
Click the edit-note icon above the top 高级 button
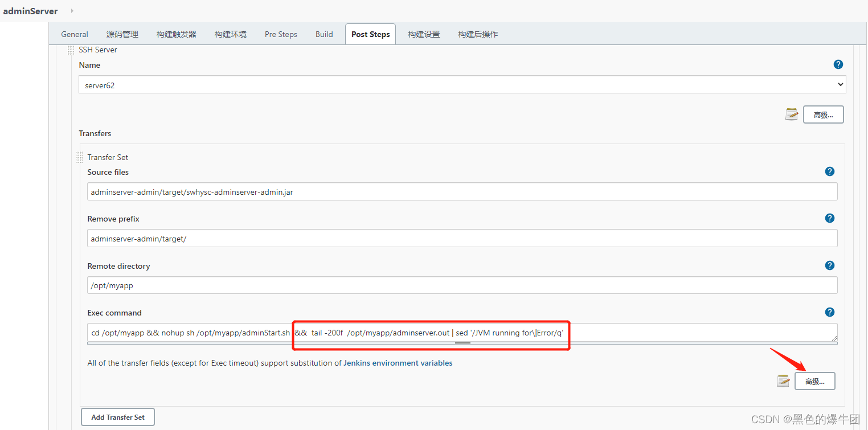(792, 114)
